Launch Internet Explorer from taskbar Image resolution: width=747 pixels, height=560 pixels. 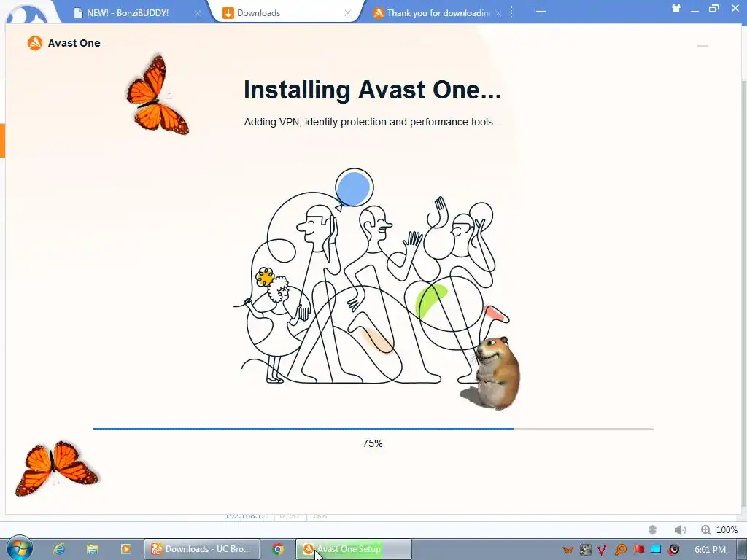(59, 549)
